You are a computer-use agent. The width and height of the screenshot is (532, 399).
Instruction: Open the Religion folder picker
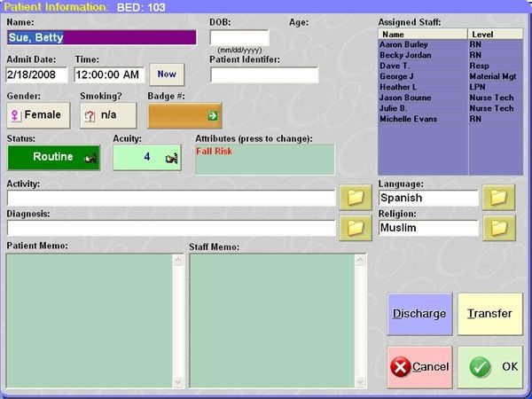click(497, 228)
